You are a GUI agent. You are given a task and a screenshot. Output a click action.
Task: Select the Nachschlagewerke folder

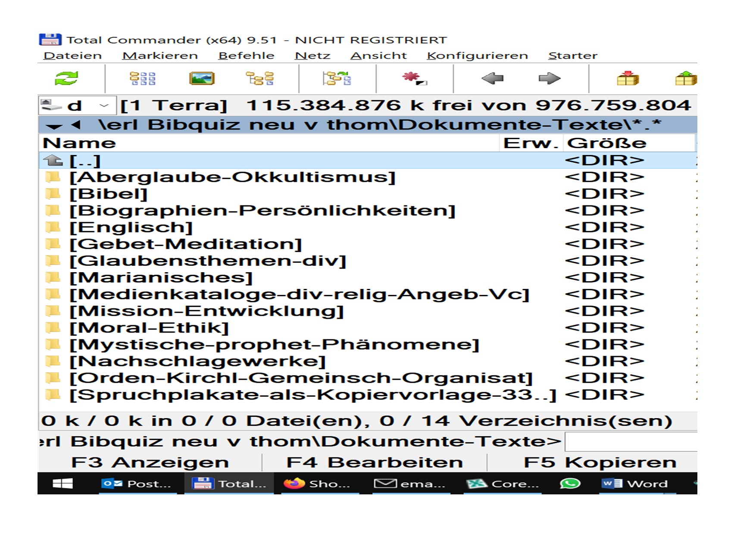click(x=368, y=362)
